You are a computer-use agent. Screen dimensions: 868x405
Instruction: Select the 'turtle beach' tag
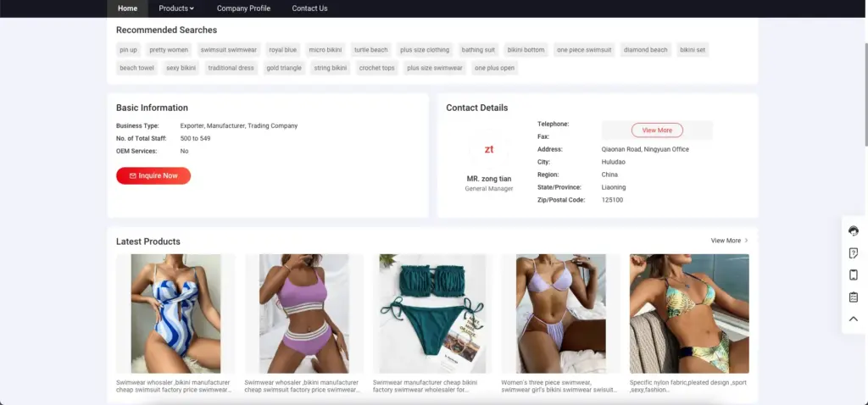click(x=371, y=50)
